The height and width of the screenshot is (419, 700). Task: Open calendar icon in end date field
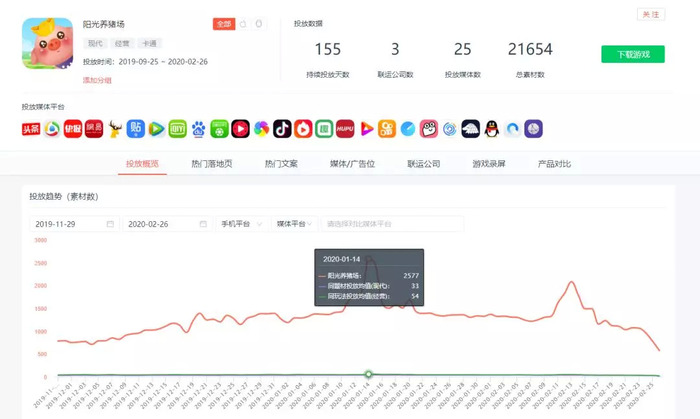pyautogui.click(x=203, y=224)
